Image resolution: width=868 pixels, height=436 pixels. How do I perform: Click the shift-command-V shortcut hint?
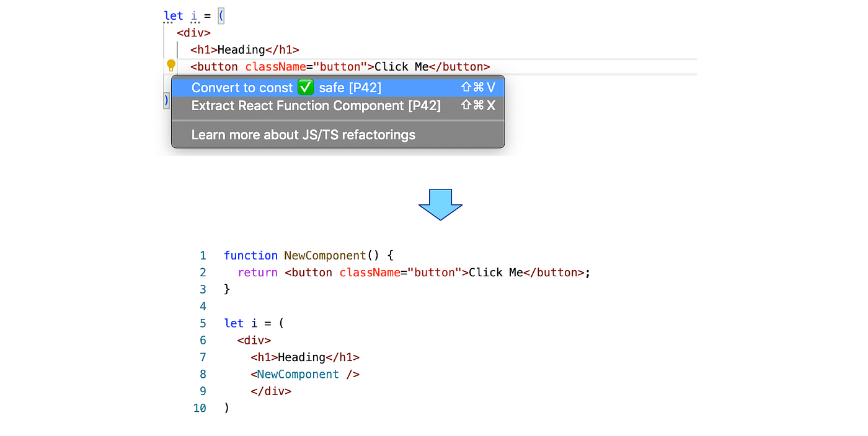tap(478, 87)
